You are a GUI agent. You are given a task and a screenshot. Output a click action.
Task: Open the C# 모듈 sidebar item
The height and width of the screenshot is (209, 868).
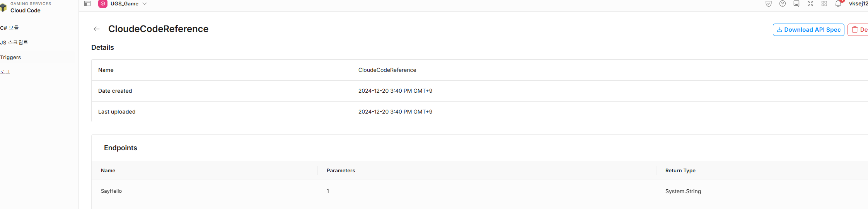point(10,28)
